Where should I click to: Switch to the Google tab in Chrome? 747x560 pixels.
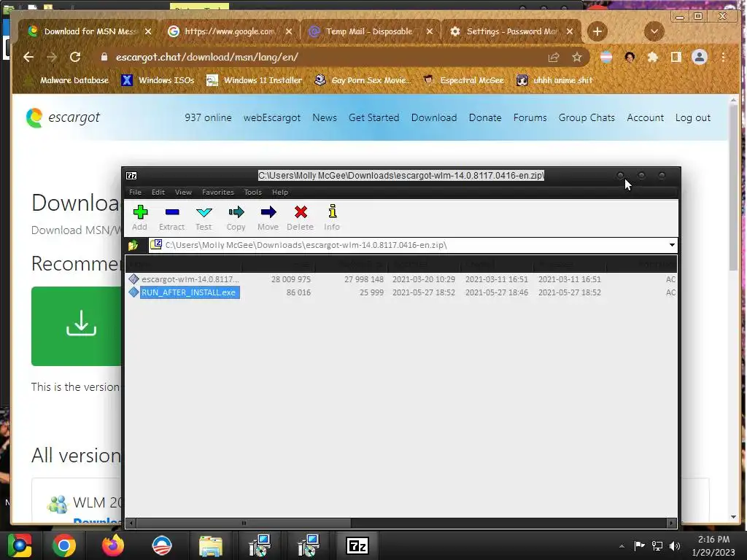[x=230, y=31]
